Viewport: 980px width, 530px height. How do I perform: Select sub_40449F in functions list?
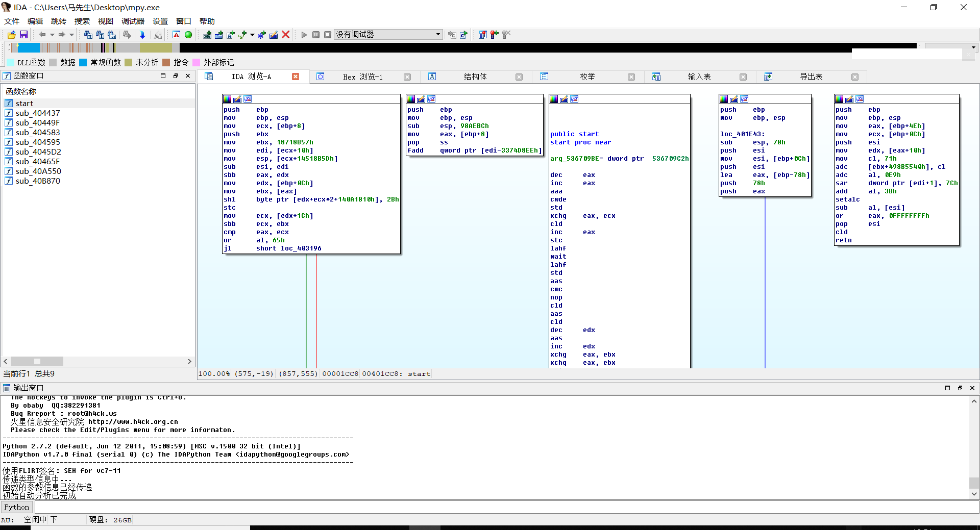[x=98, y=122]
